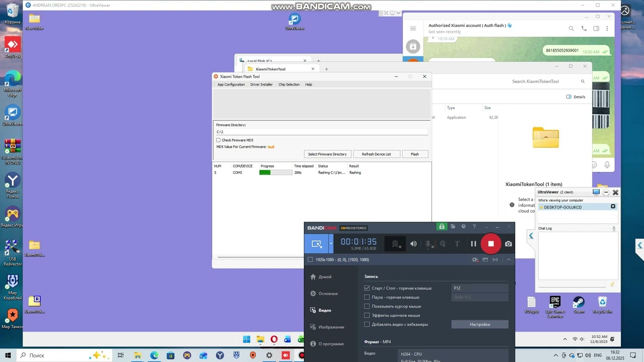Open USB Redirector desktop icon
The width and height of the screenshot is (644, 362).
tap(13, 253)
